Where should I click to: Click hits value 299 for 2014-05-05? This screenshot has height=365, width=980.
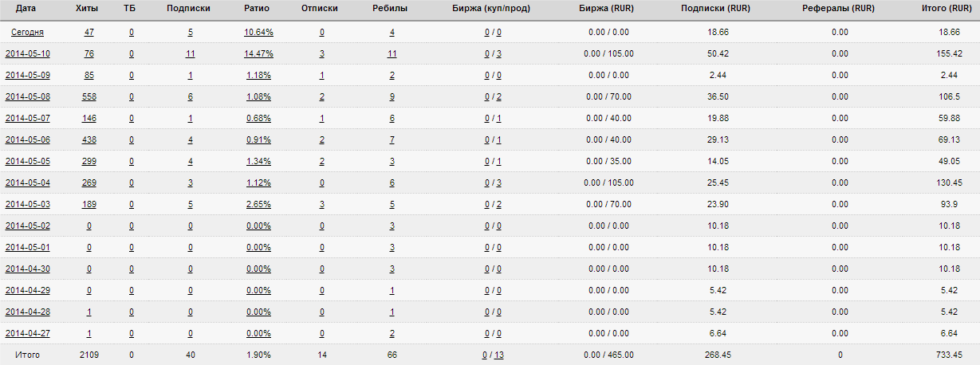click(x=89, y=162)
